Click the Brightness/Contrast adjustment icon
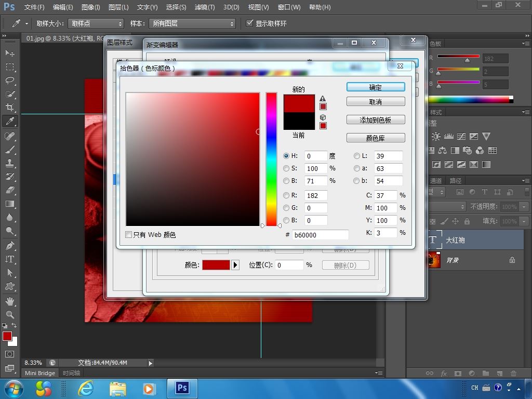Image resolution: width=532 pixels, height=399 pixels. pyautogui.click(x=436, y=137)
